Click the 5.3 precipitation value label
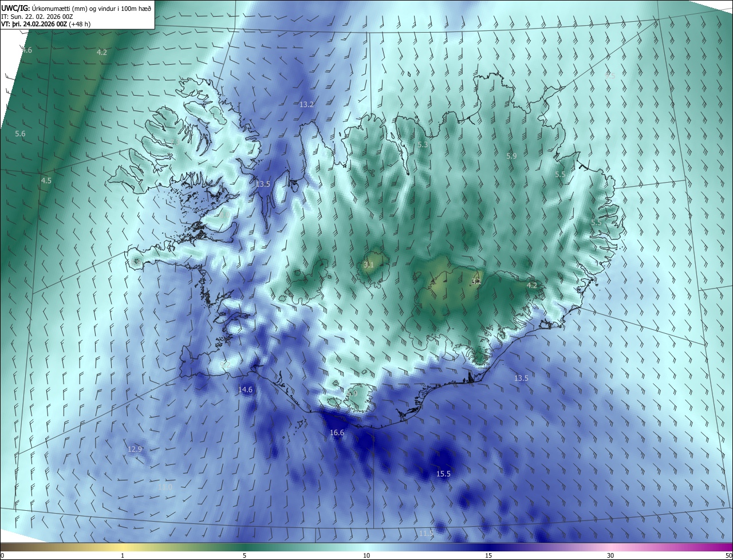 pyautogui.click(x=423, y=145)
